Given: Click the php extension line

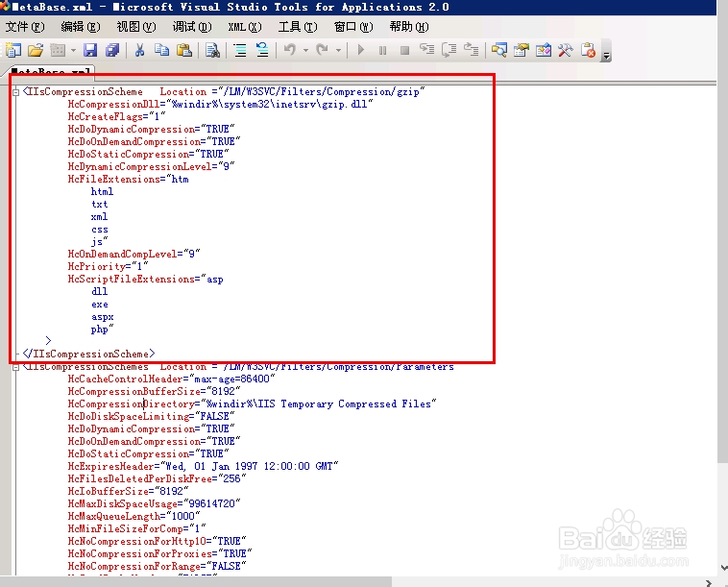Looking at the screenshot, I should pos(102,330).
